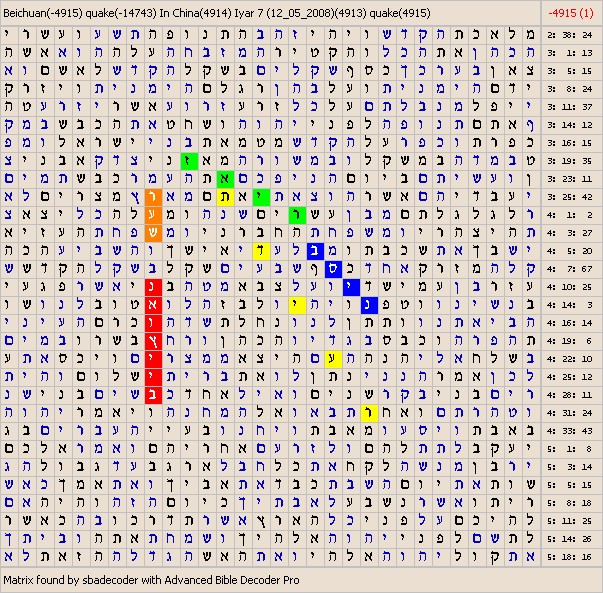603x593 pixels.
Task: Select verse reference 2: 38: 24
Action: 570,35
